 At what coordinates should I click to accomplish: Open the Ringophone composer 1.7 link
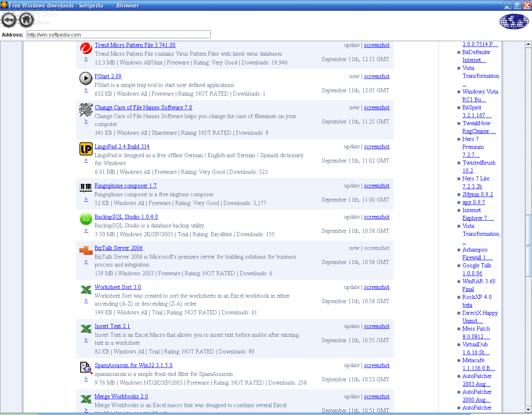point(126,185)
